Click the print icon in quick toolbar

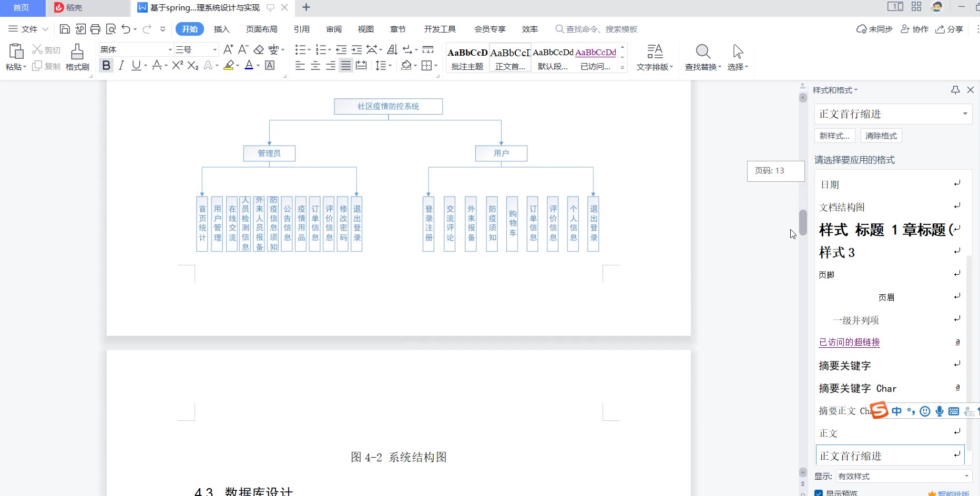tap(95, 29)
